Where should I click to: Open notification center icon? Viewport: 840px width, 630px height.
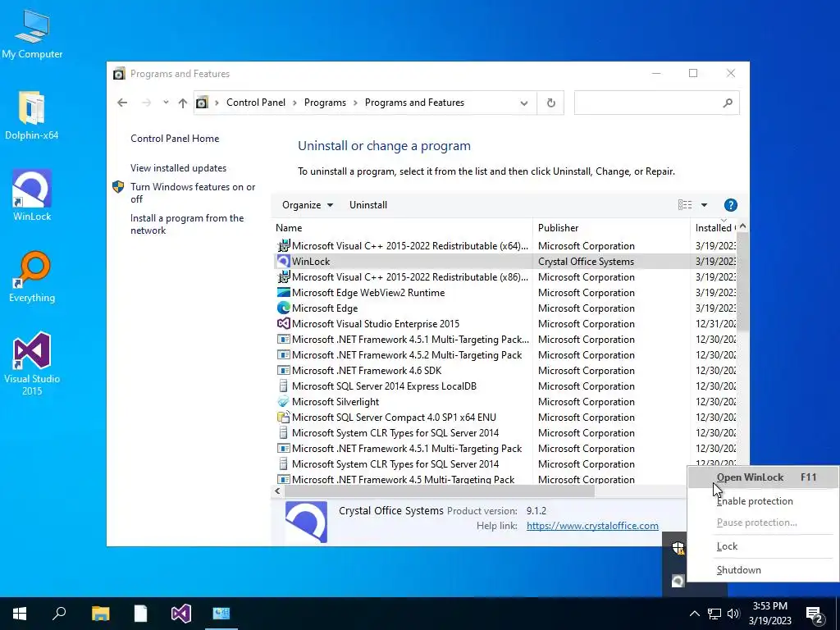[x=815, y=614]
